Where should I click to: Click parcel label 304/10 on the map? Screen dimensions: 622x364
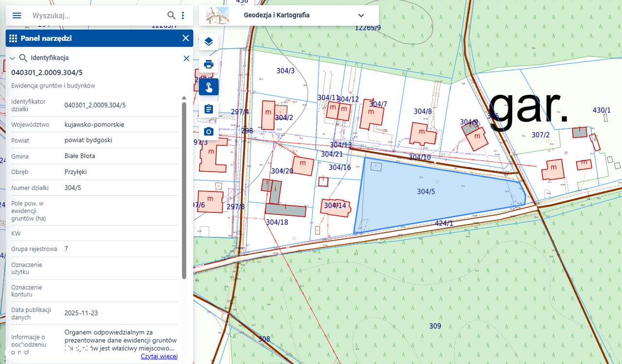(420, 157)
